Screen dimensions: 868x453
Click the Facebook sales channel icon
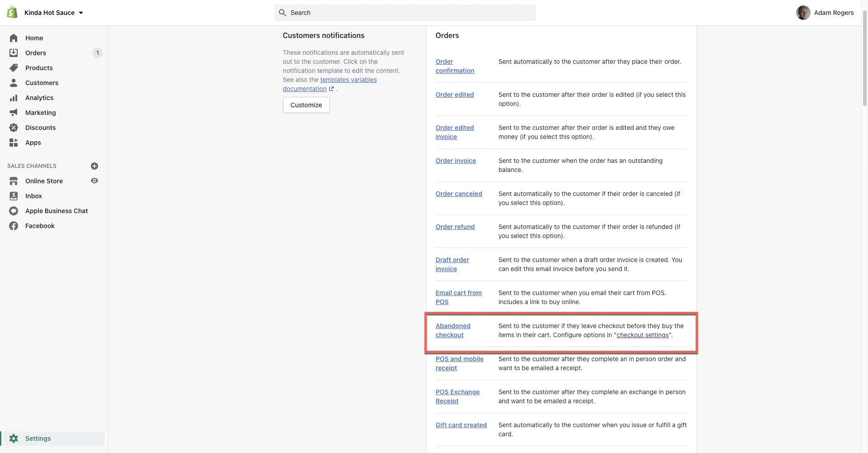coord(14,226)
